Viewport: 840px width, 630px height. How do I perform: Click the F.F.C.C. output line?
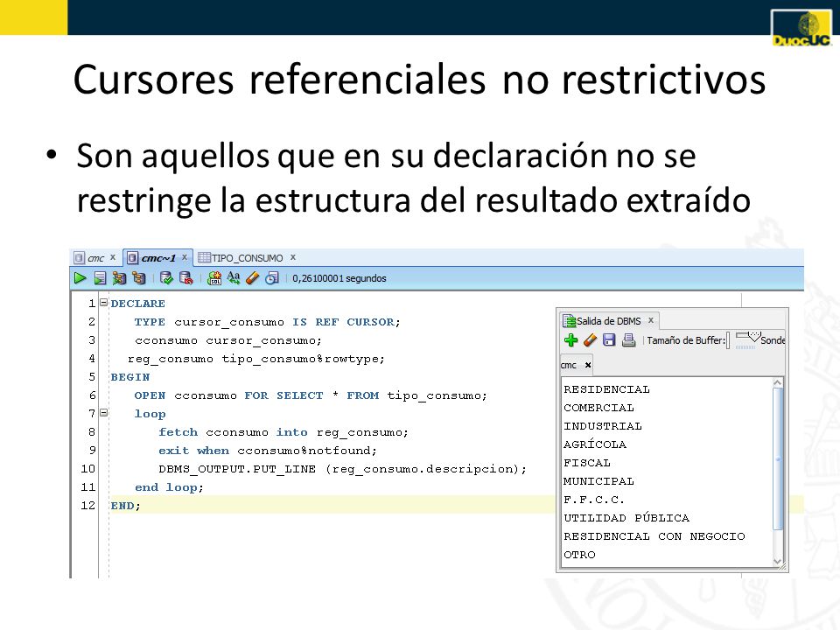coord(593,500)
